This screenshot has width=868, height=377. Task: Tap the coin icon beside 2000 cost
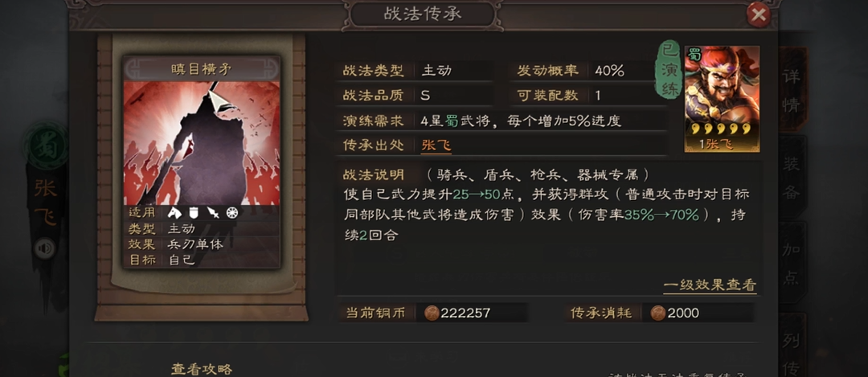(x=657, y=313)
